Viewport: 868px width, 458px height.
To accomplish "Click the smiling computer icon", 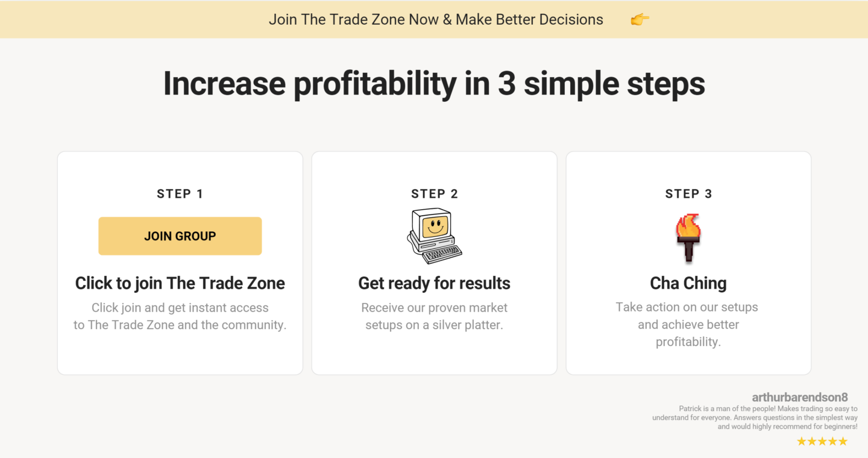I will [x=435, y=236].
